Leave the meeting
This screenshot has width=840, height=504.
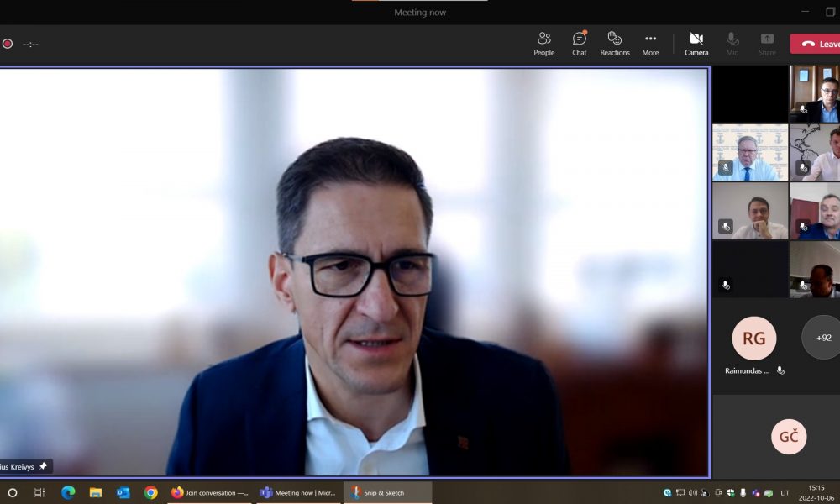[816, 44]
